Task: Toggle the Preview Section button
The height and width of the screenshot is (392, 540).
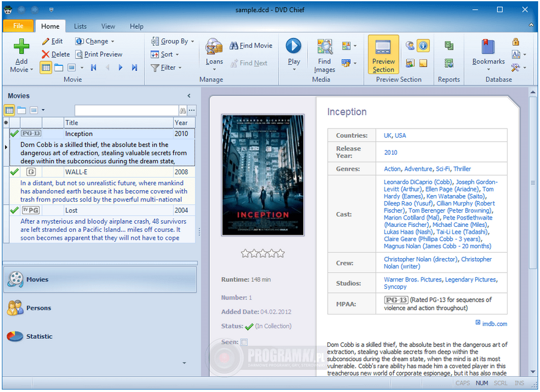Action: pos(383,54)
